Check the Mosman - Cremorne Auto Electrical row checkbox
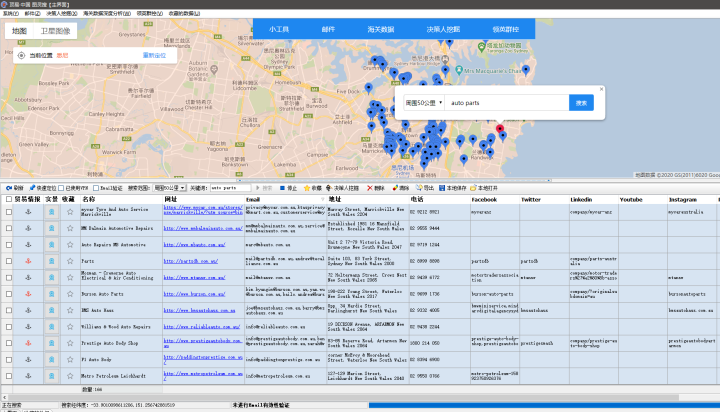The height and width of the screenshot is (412, 720). coord(9,277)
